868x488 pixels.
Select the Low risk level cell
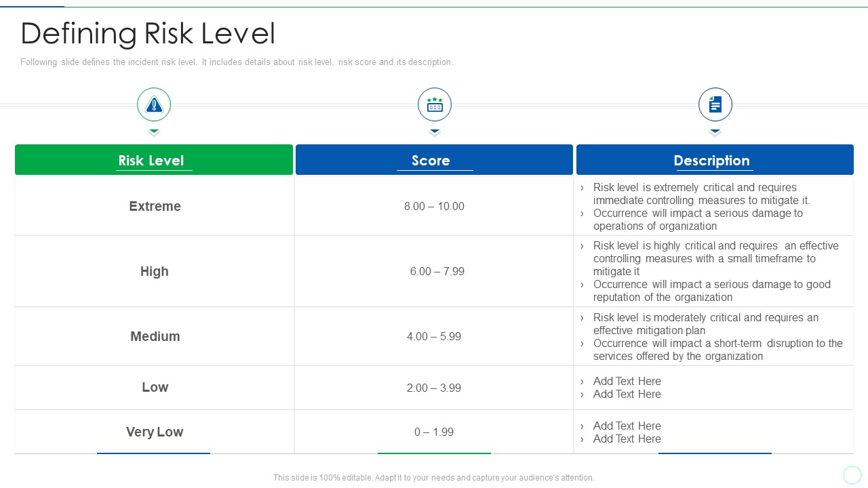155,387
